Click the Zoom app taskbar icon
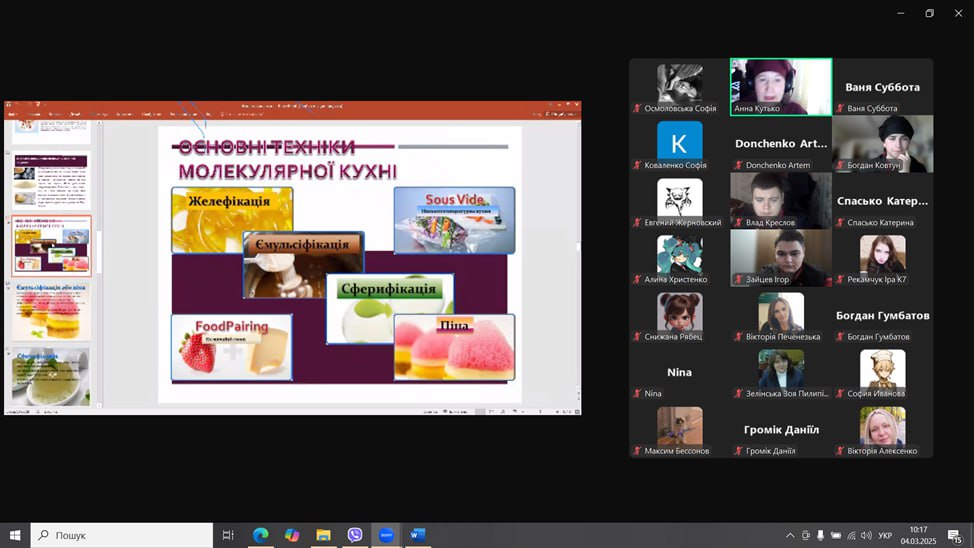This screenshot has height=548, width=974. click(386, 535)
